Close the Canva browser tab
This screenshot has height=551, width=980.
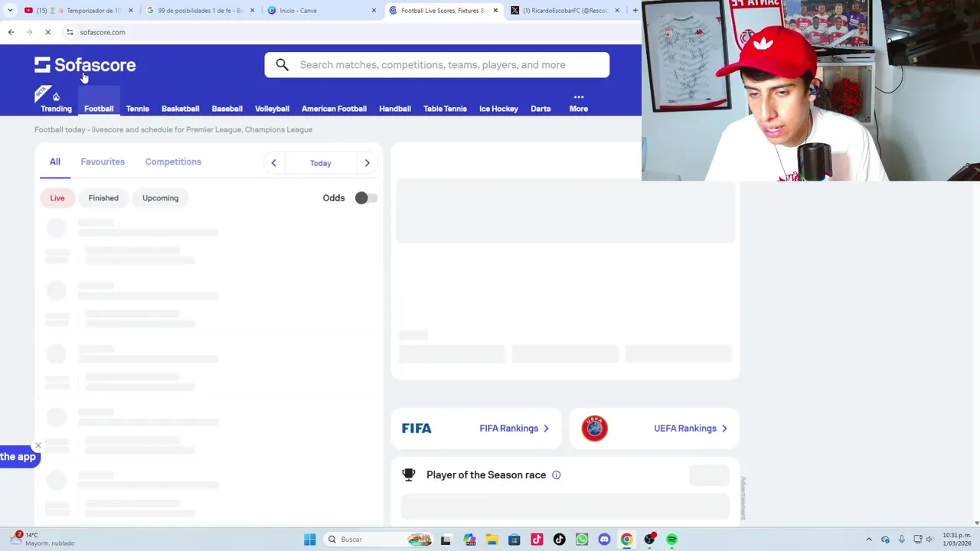pos(374,11)
